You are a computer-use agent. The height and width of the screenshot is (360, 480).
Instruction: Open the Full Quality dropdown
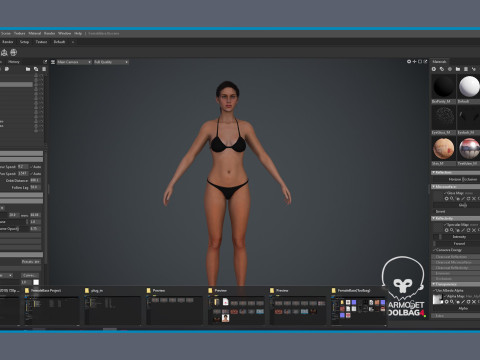pyautogui.click(x=111, y=62)
